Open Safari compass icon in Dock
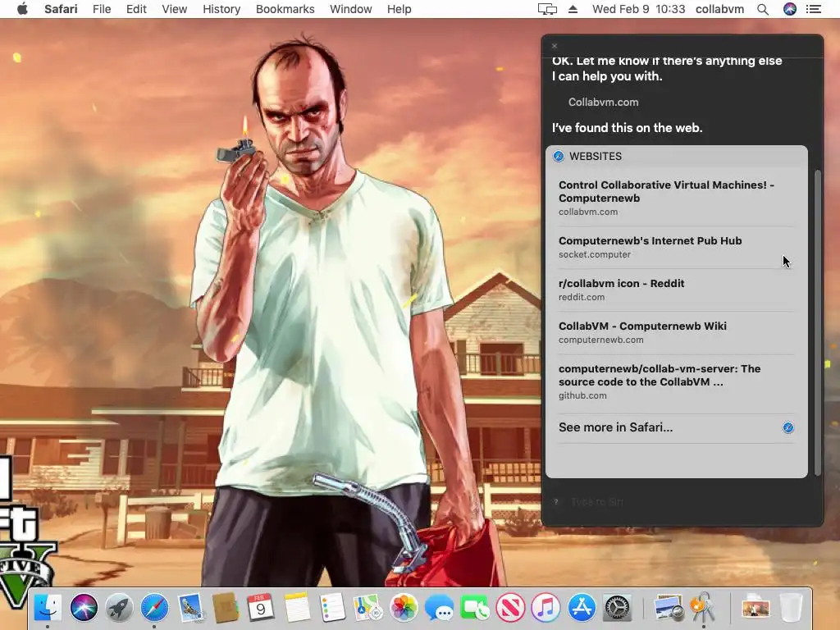 tap(154, 608)
